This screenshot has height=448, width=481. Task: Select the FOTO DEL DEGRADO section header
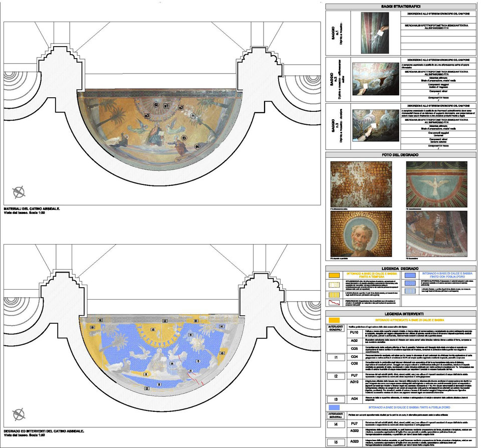401,155
